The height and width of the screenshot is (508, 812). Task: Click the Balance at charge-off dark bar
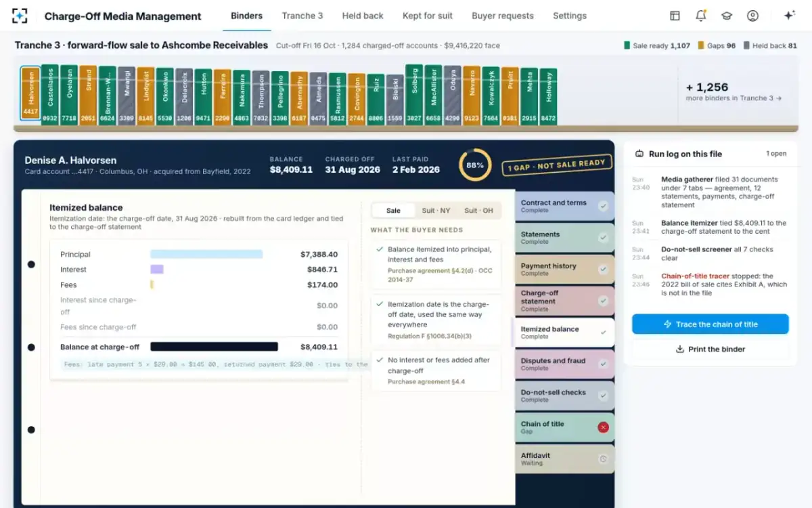click(x=214, y=347)
